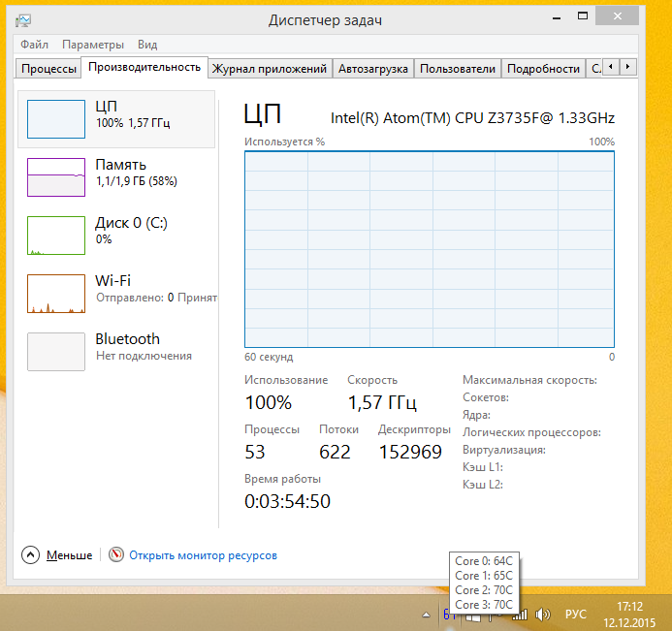Click the Потоки count 622

[x=335, y=452]
